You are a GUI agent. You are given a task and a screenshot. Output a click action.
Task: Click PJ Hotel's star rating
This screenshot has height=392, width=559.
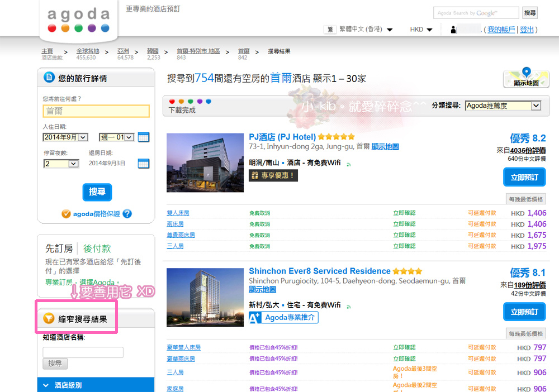pos(337,137)
